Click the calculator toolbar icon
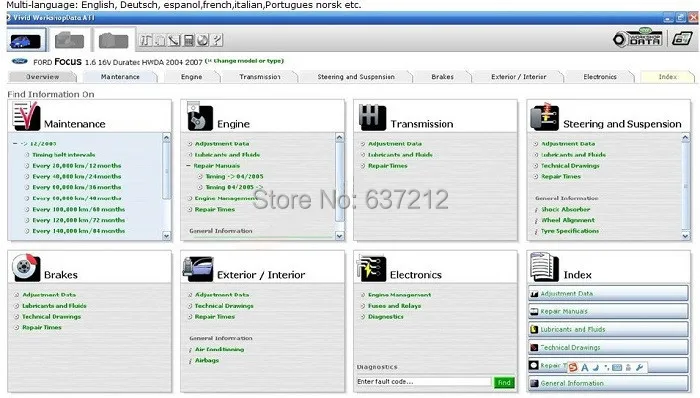700x398 pixels. (188, 40)
